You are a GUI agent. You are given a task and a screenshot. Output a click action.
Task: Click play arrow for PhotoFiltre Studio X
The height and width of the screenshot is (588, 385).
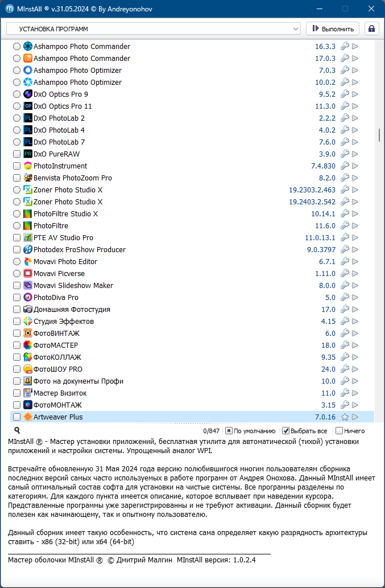click(355, 214)
